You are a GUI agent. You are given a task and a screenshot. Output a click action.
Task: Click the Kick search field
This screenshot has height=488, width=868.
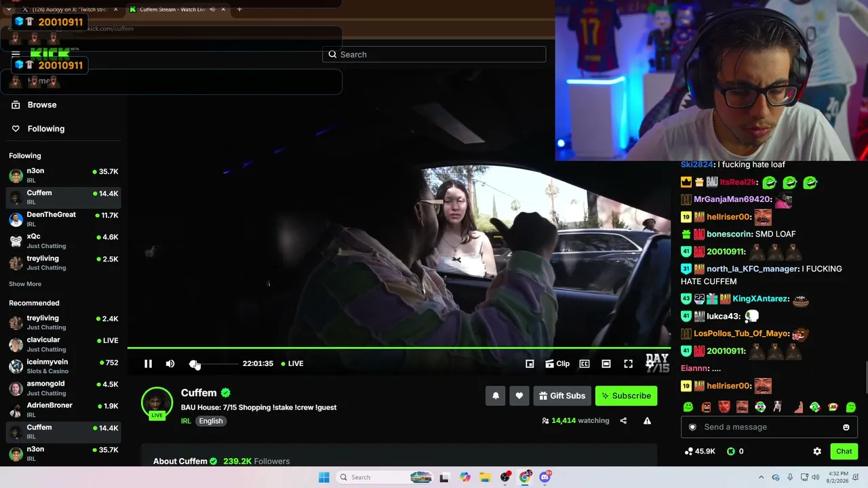(x=434, y=54)
